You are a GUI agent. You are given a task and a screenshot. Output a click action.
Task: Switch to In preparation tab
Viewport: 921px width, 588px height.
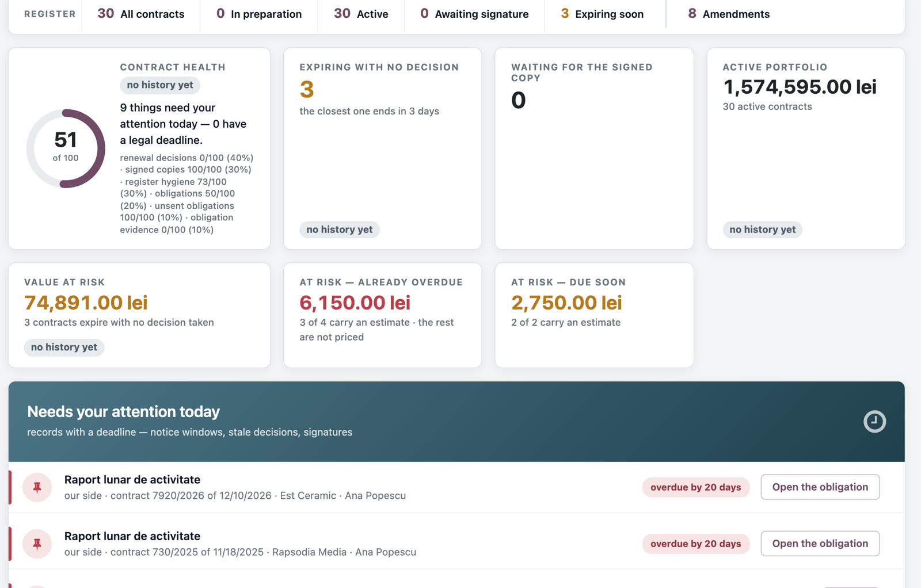point(259,14)
